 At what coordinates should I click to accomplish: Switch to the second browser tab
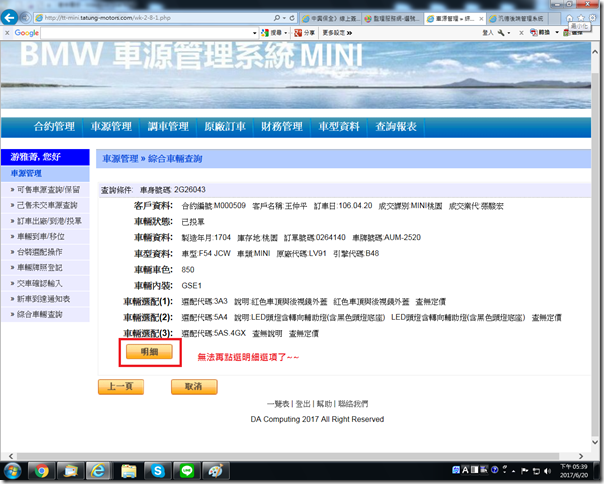392,18
